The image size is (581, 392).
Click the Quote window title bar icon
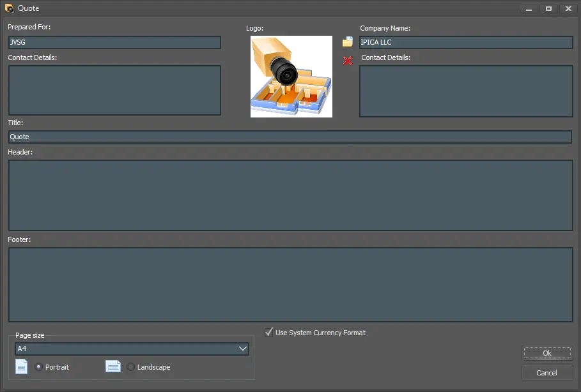coord(9,8)
